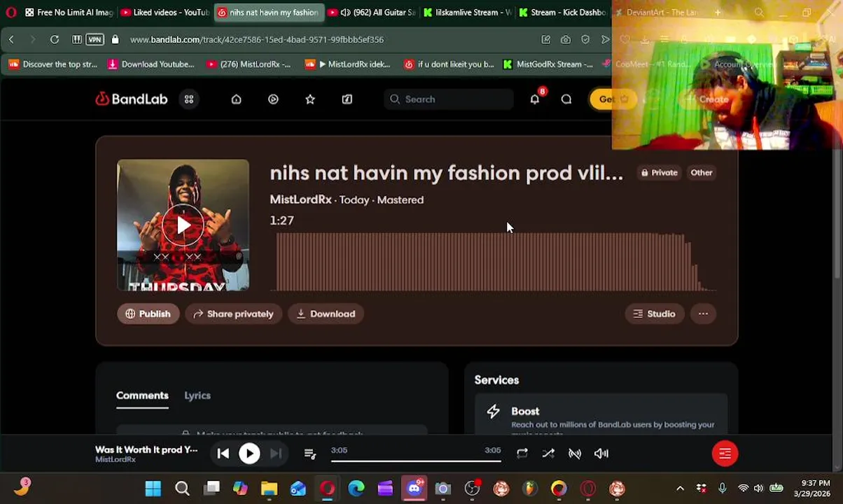This screenshot has height=504, width=843.
Task: Open the player queue icon
Action: (x=310, y=454)
